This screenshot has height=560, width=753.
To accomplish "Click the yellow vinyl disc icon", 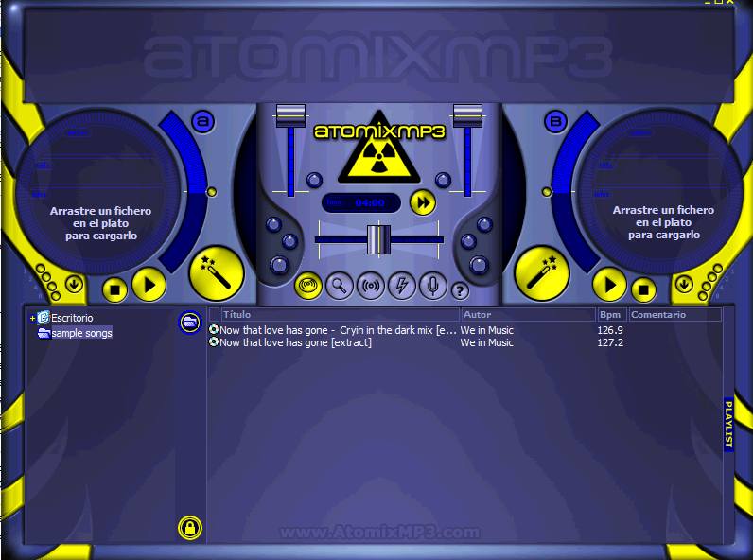I will click(x=307, y=286).
